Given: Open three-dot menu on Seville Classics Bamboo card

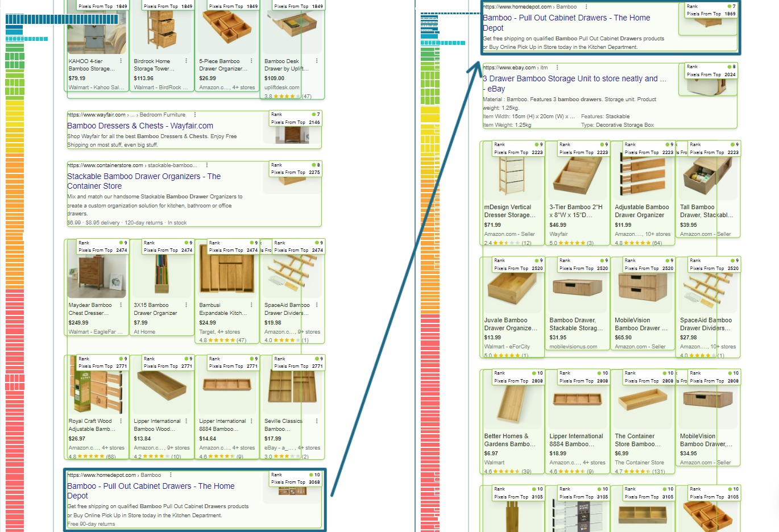Looking at the screenshot, I should click(317, 421).
